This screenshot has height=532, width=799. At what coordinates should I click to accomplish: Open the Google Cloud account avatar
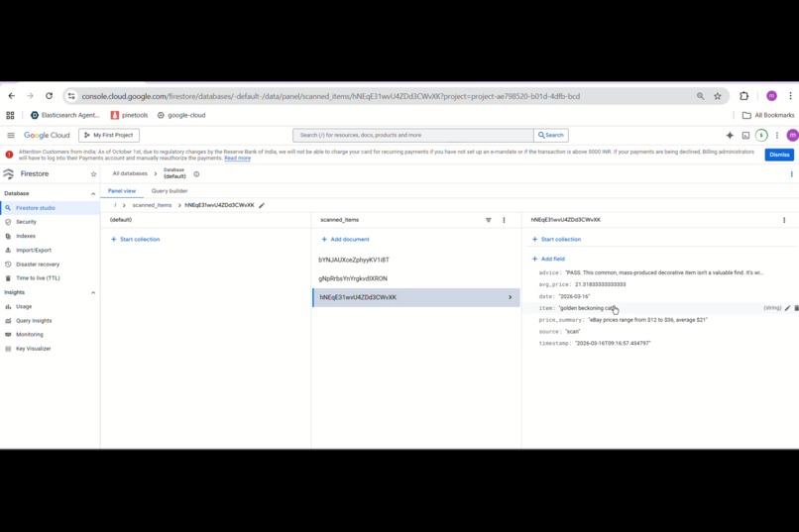tap(792, 135)
